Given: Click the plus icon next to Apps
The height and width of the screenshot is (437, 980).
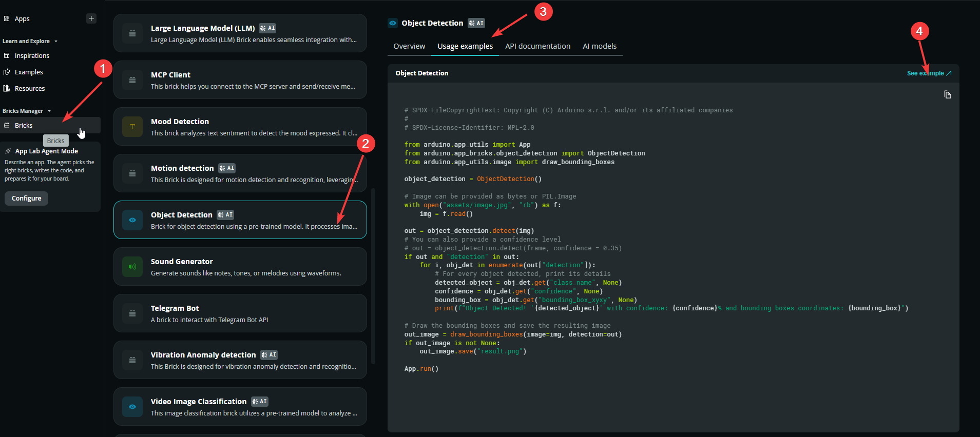Looking at the screenshot, I should [x=91, y=18].
